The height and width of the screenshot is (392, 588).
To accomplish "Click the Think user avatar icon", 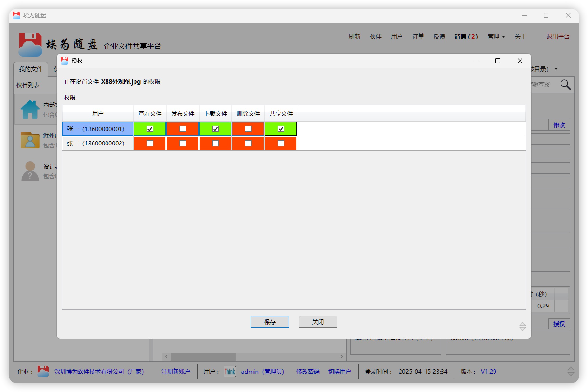I will coord(229,372).
